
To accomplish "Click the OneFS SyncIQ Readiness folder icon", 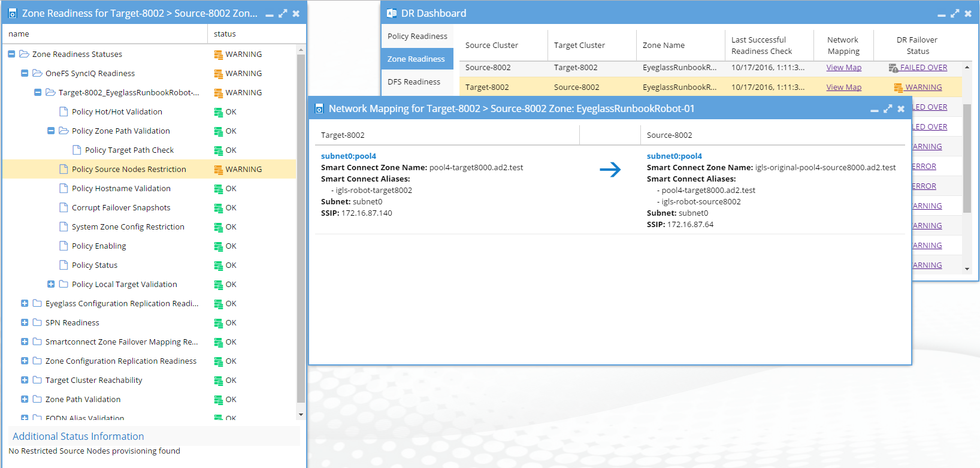I will click(37, 73).
